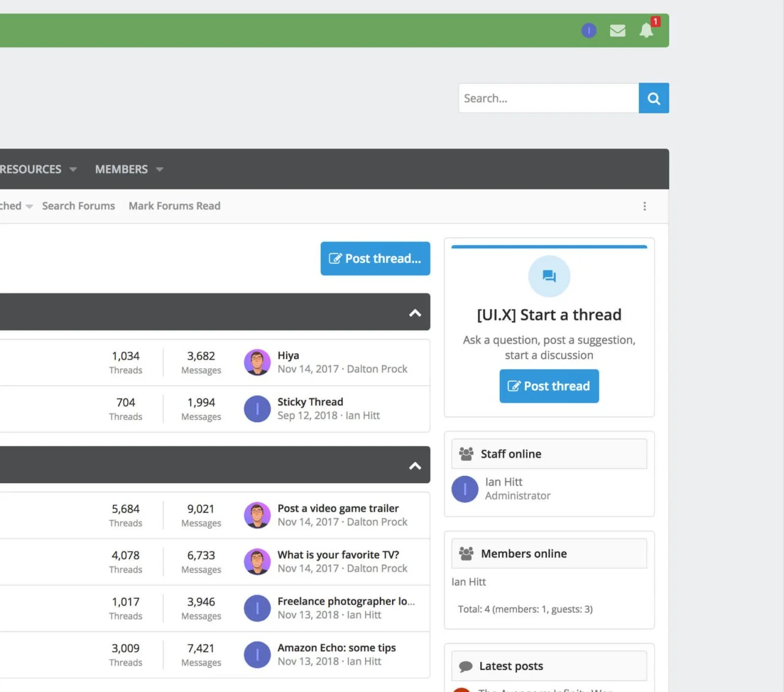Collapse the second forum category
Image resolution: width=784 pixels, height=692 pixels.
[x=415, y=465]
